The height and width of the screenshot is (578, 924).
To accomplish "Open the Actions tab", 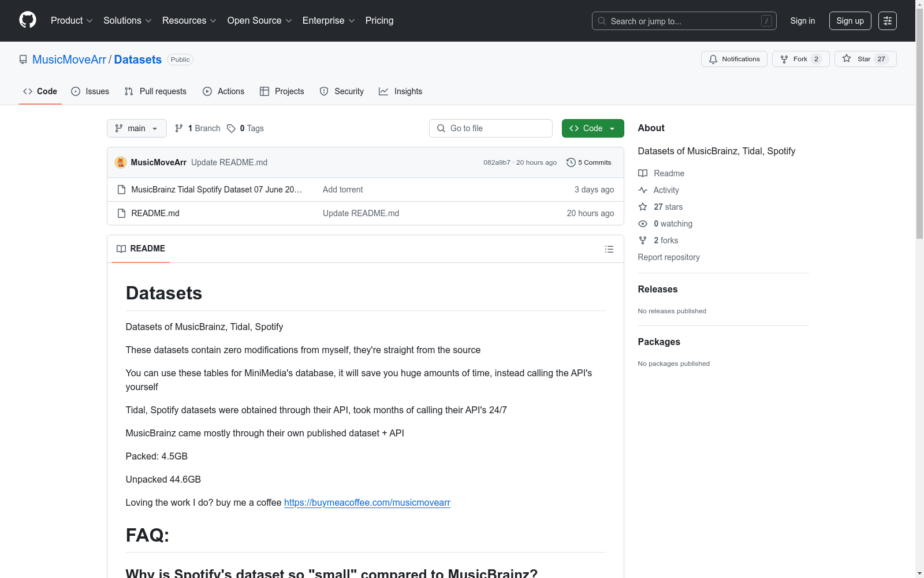I will click(223, 91).
